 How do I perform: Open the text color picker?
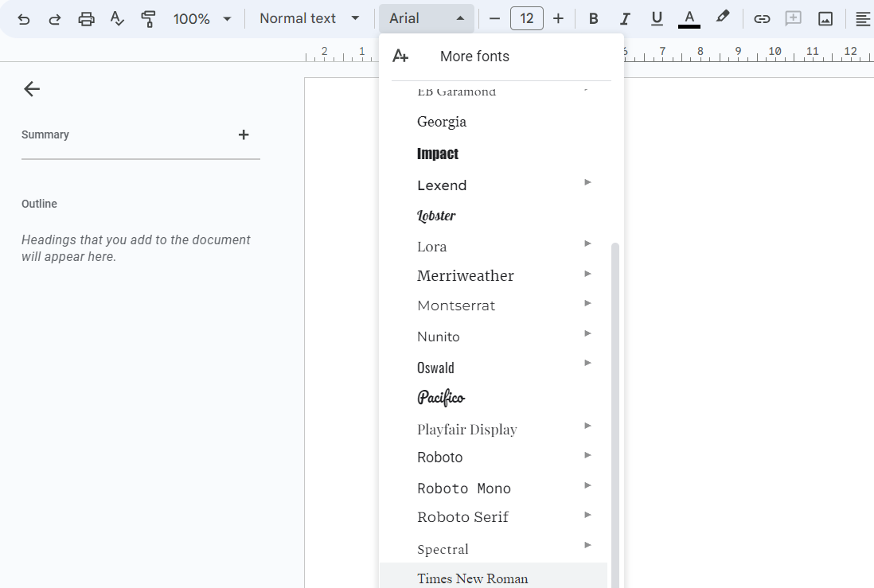689,18
